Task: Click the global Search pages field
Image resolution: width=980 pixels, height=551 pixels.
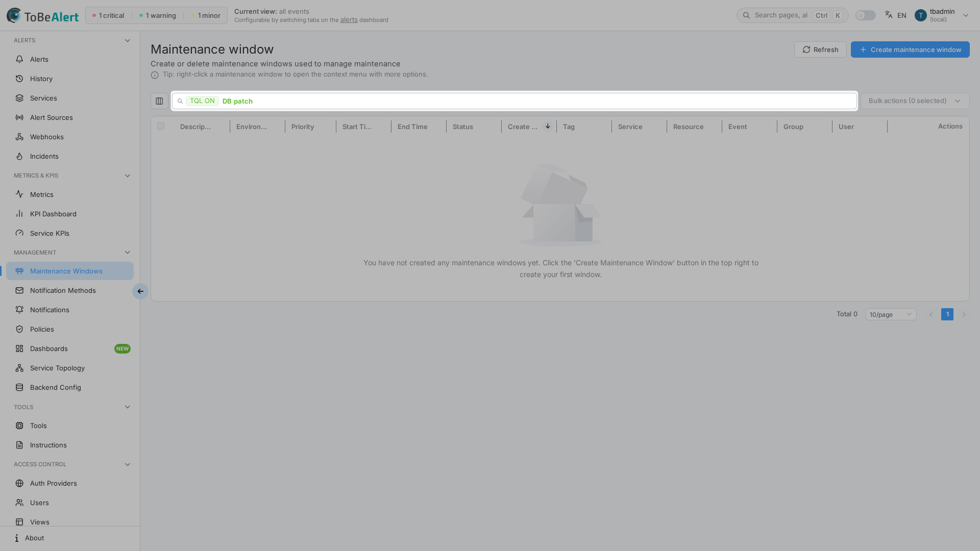Action: tap(792, 15)
